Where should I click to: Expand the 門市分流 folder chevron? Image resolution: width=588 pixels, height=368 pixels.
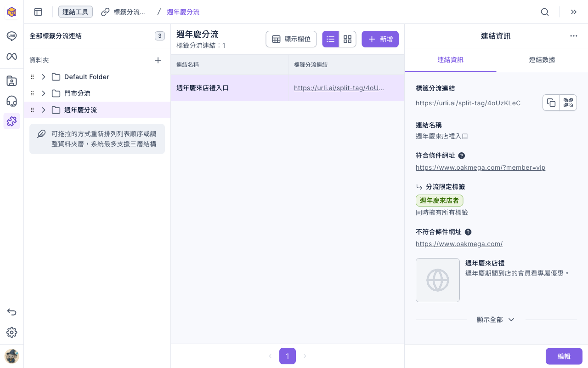44,93
